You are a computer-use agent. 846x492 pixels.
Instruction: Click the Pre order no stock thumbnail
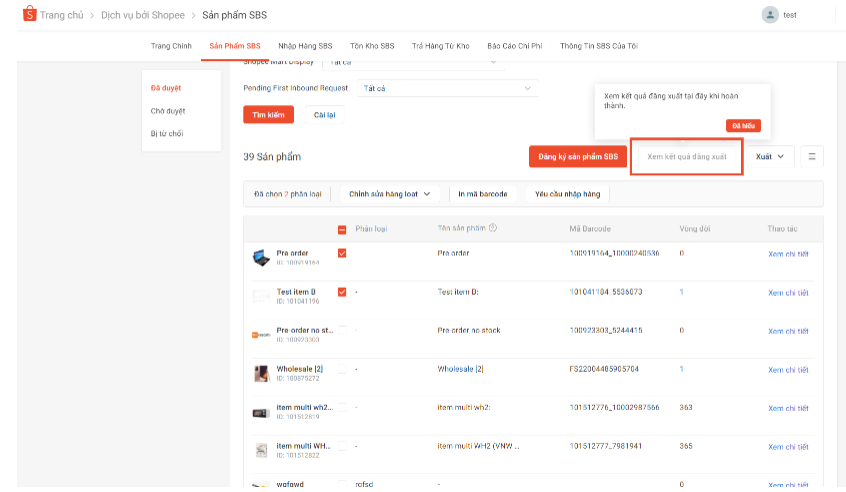tap(261, 334)
